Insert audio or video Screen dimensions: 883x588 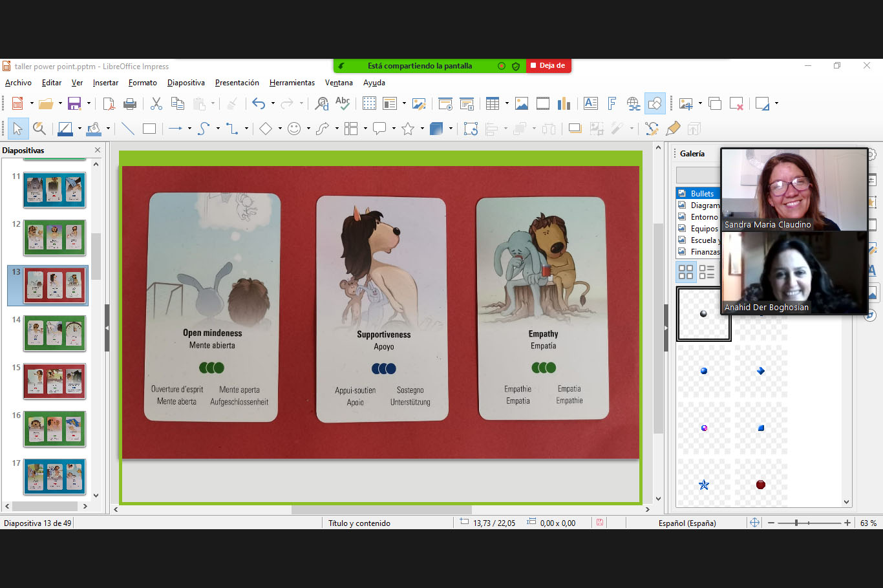pyautogui.click(x=543, y=103)
